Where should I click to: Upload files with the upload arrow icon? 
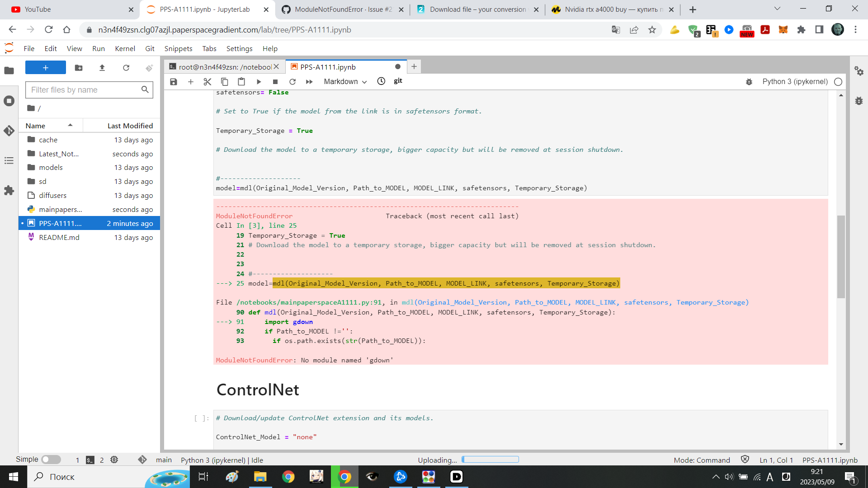click(102, 68)
